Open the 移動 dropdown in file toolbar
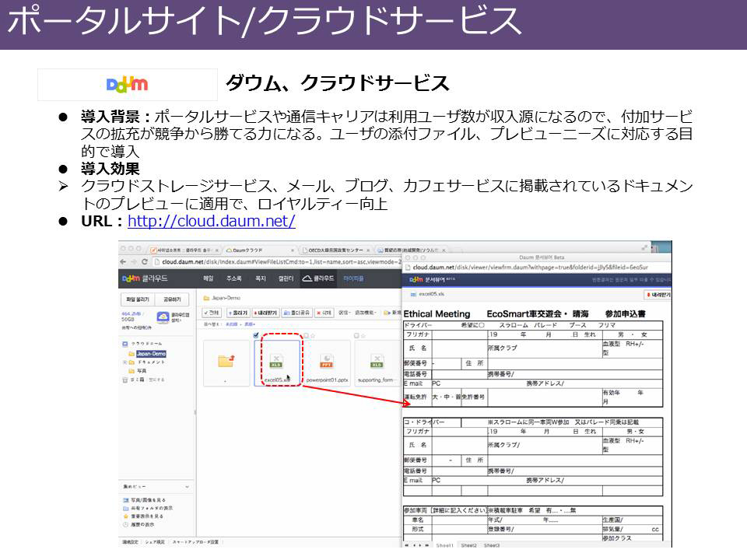 [x=345, y=313]
